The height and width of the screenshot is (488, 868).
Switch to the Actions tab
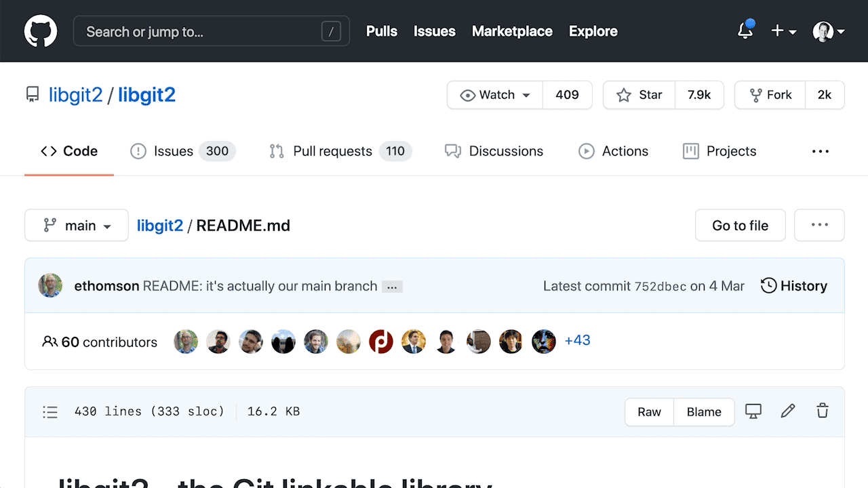[x=614, y=151]
